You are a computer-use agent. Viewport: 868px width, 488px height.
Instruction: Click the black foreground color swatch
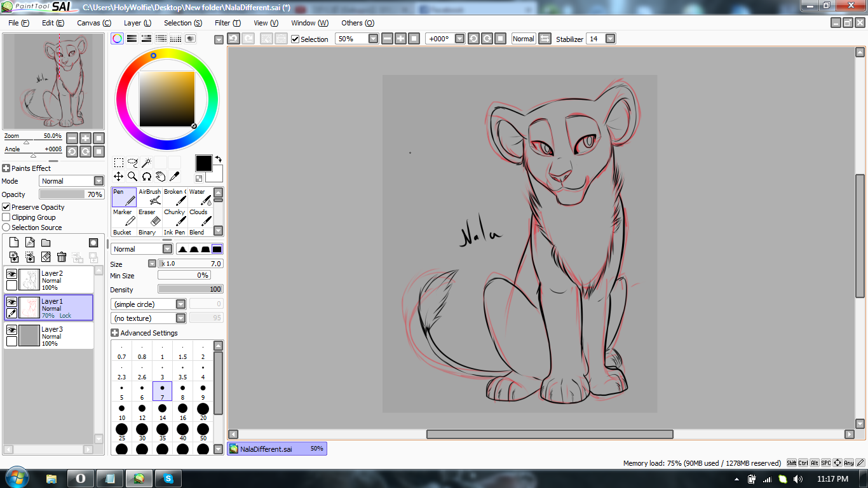click(203, 163)
